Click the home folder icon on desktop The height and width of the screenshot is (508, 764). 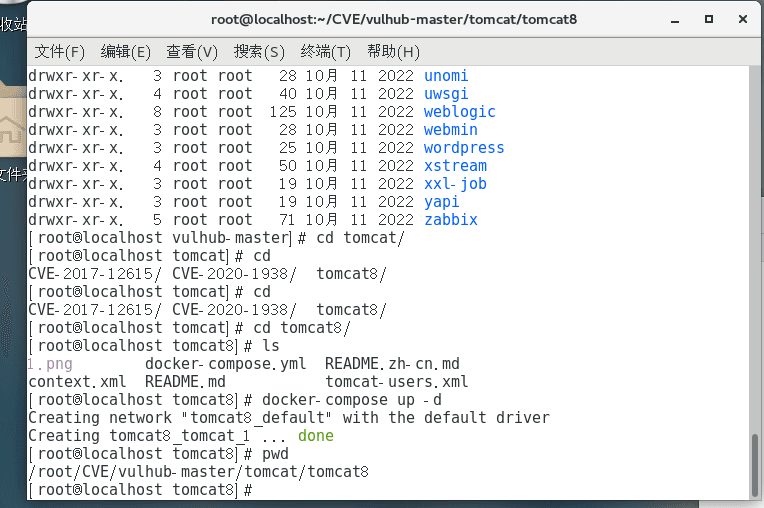(12, 125)
